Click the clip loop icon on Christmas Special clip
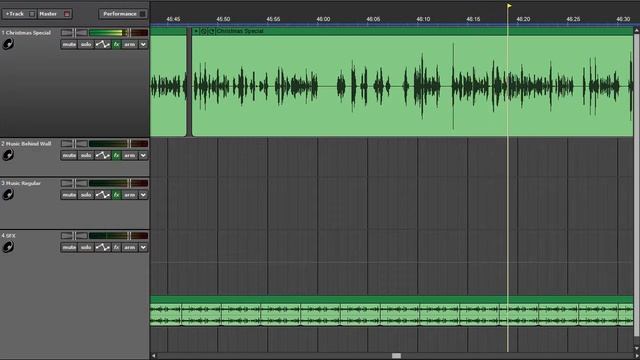This screenshot has height=360, width=640. pos(211,31)
